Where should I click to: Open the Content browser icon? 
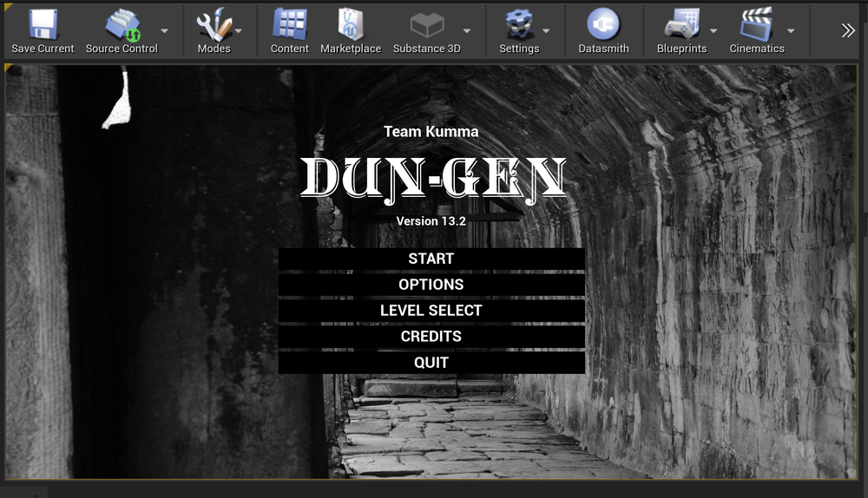click(x=289, y=24)
